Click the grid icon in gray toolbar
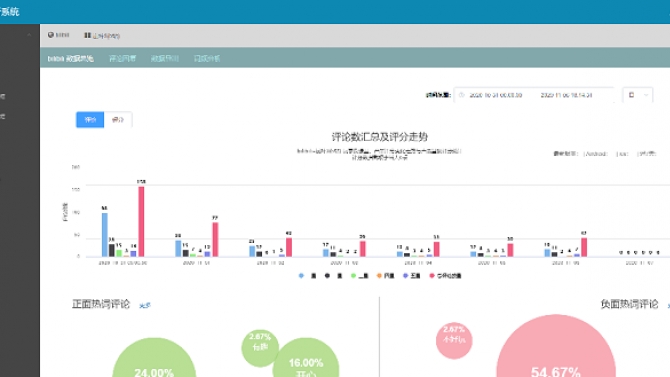 [87, 35]
